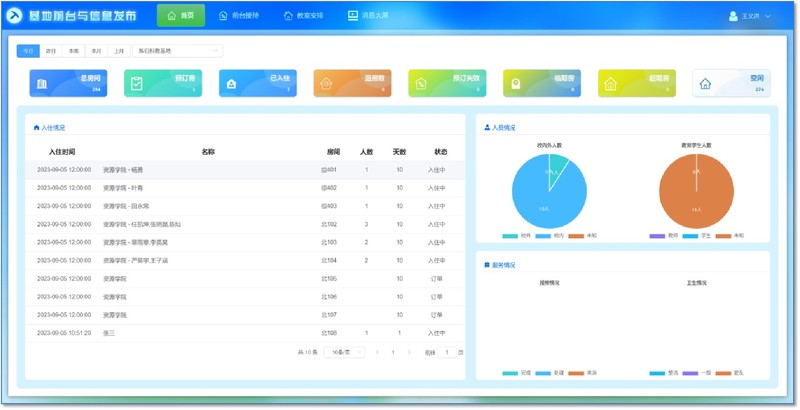This screenshot has width=800, height=410.
Task: Toggle the 校外 teal legend swatch
Action: point(510,236)
